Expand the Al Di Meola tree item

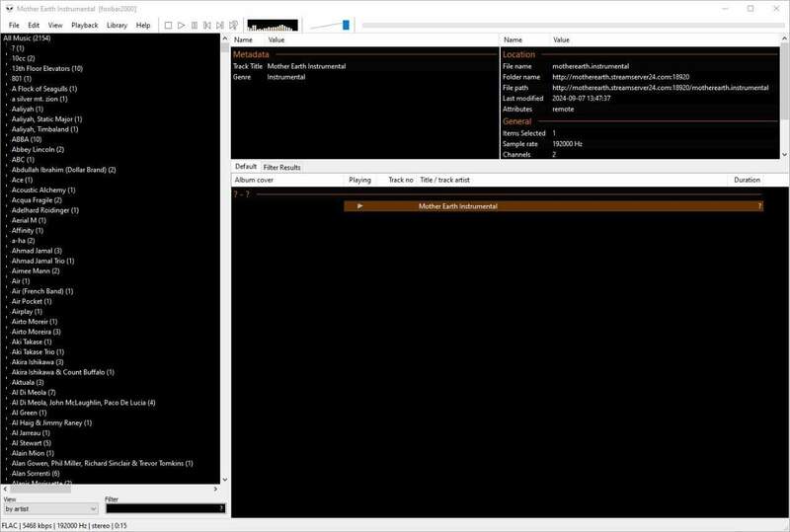point(7,392)
